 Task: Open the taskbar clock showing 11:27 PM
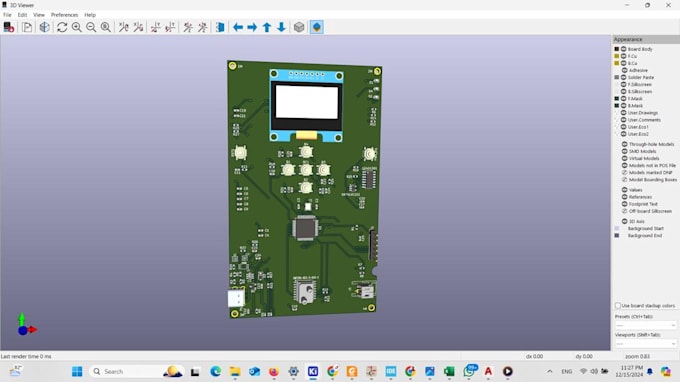click(631, 371)
